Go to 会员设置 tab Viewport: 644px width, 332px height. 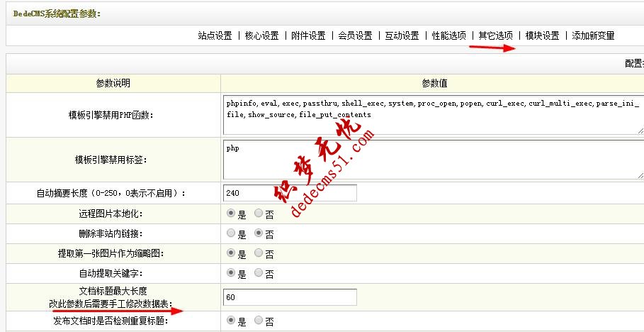(355, 35)
